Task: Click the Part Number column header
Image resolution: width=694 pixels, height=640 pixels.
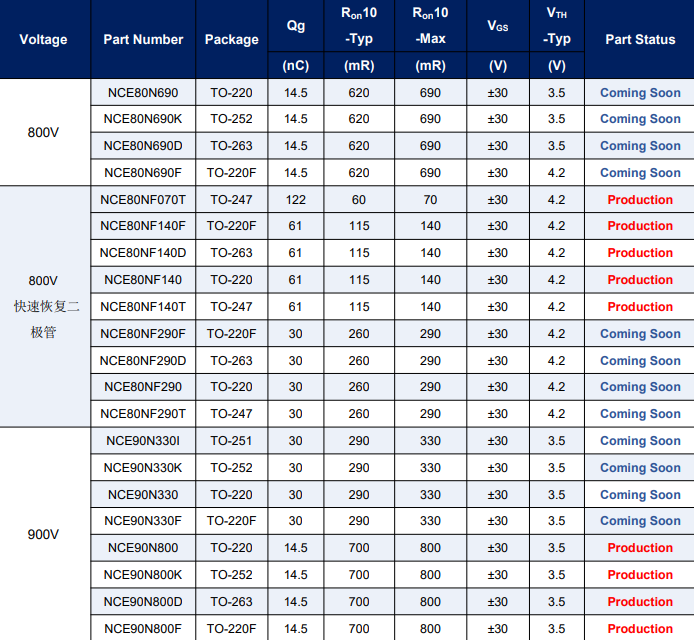Action: [x=143, y=40]
